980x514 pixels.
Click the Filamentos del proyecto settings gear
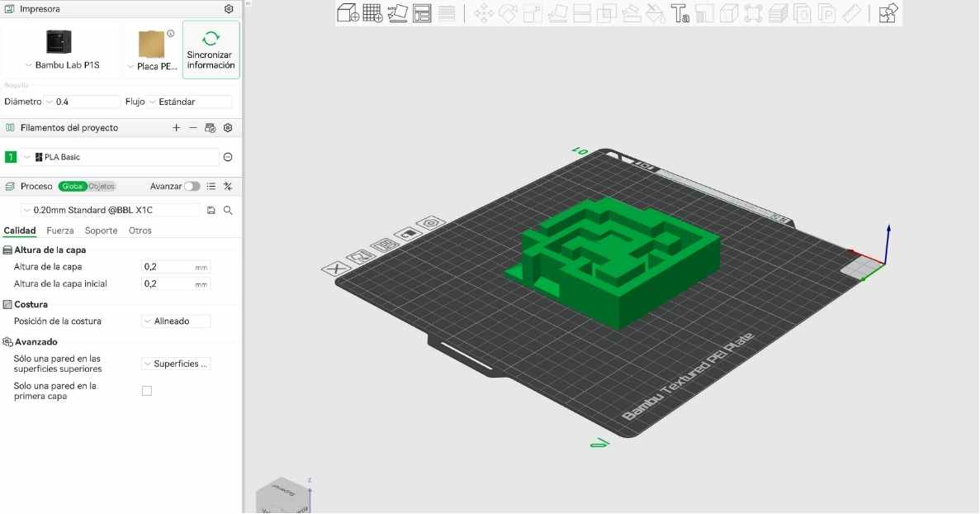(228, 127)
